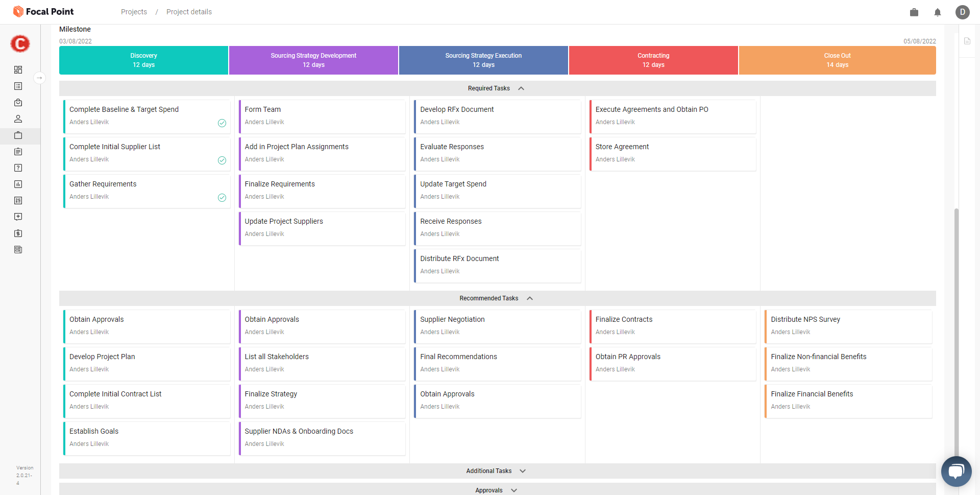Collapse the Recommended Tasks section
Viewport: 980px width, 495px height.
tap(530, 298)
